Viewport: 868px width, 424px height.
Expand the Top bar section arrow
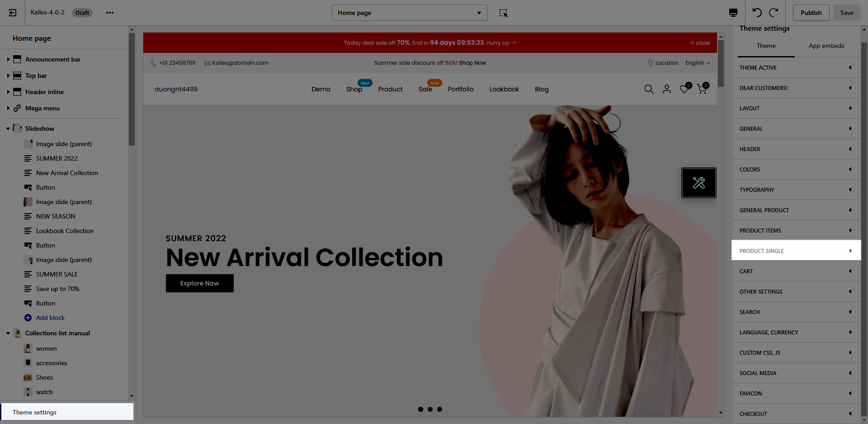(x=8, y=76)
